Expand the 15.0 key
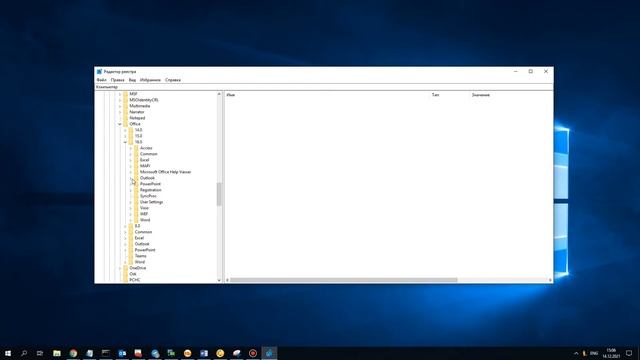 point(125,136)
